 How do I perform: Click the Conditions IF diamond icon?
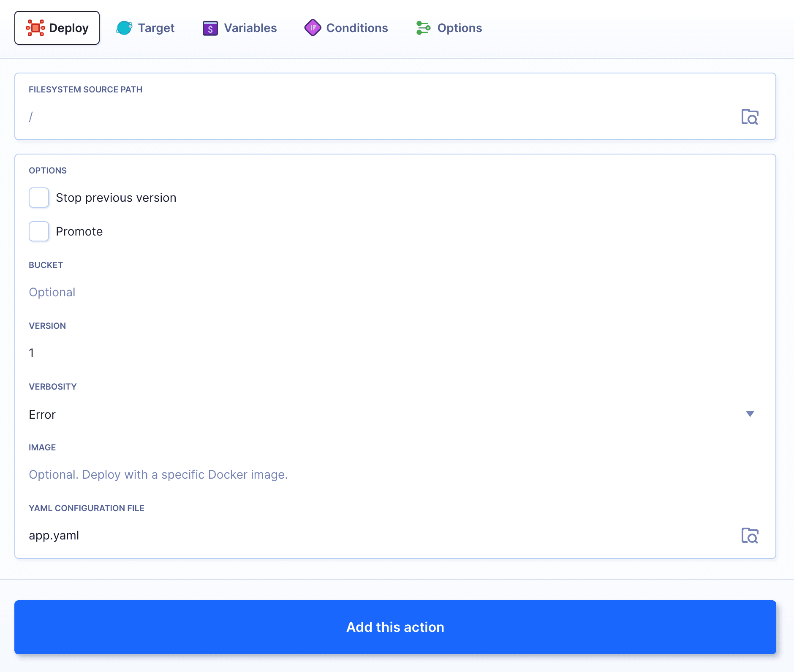coord(313,27)
